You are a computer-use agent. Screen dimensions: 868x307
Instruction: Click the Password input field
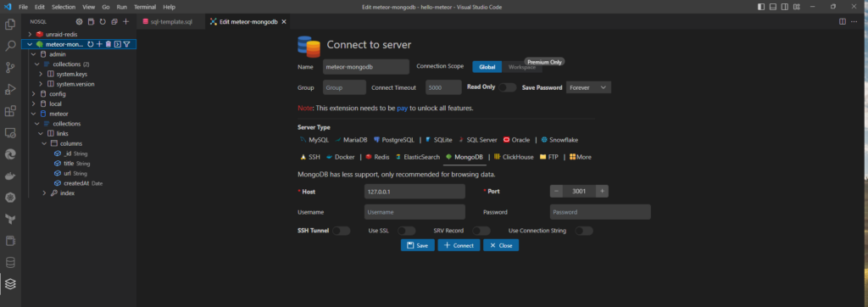click(600, 212)
